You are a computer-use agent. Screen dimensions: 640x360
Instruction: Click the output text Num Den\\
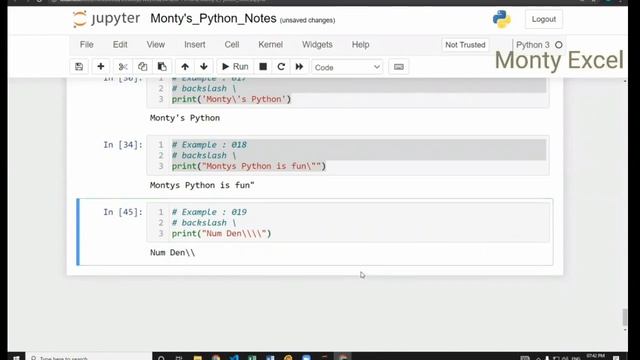click(172, 252)
